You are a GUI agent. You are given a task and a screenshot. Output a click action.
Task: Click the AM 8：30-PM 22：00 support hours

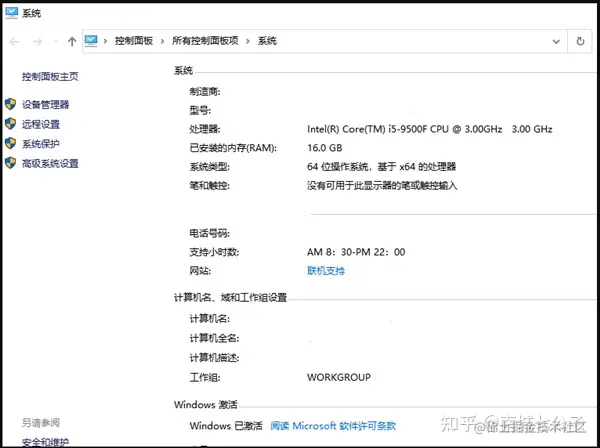pyautogui.click(x=356, y=252)
